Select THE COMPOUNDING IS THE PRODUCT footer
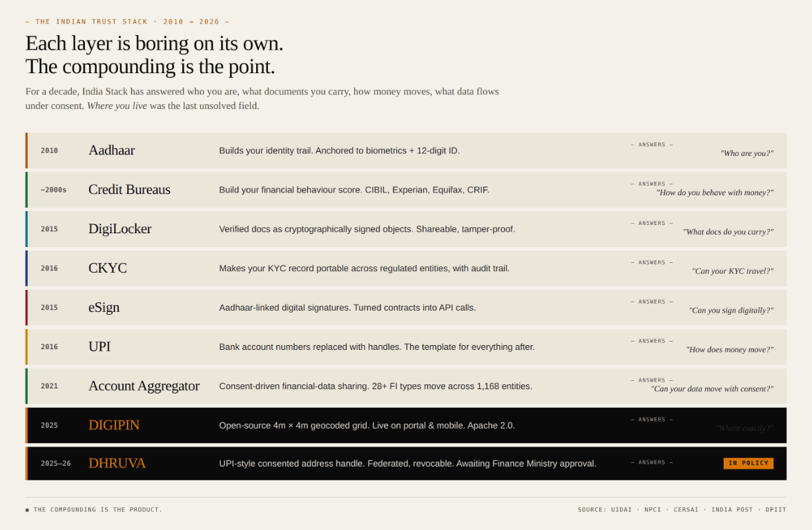 tap(94, 510)
